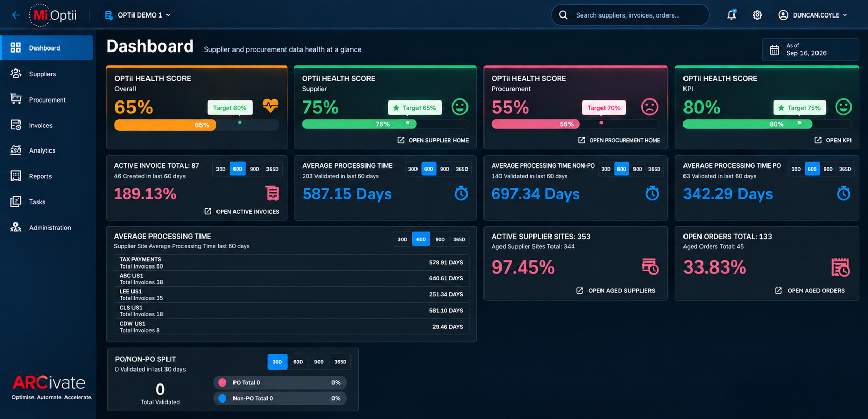Click the Suppliers sidebar icon
Screen dimensions: 868x419
point(16,74)
